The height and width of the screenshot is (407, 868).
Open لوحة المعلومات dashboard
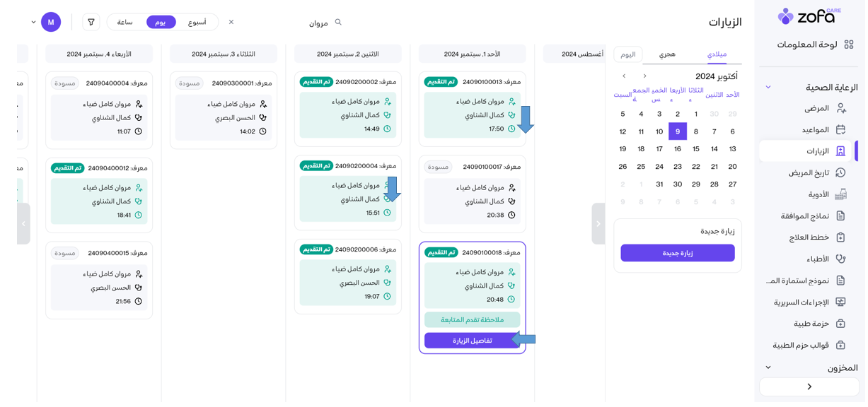point(807,45)
